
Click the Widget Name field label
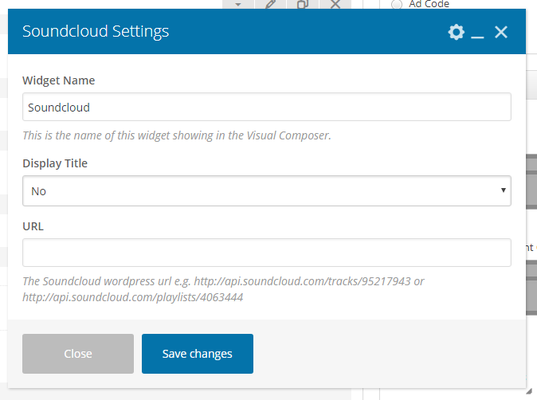tap(59, 80)
